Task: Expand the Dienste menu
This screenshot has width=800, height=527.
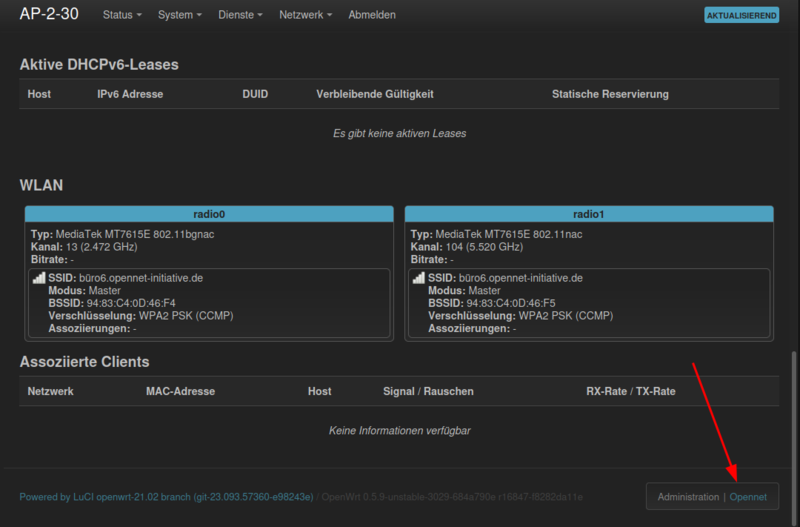Action: coord(240,15)
